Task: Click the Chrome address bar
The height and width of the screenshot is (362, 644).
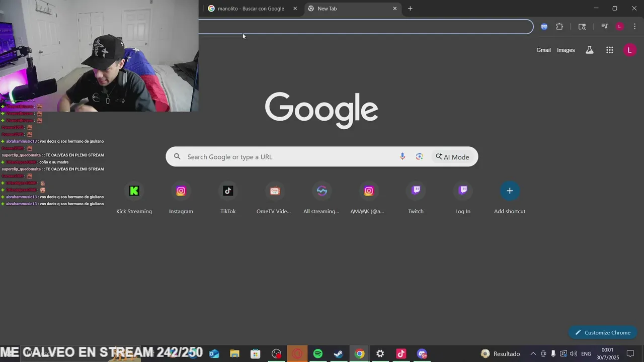Action: click(x=365, y=27)
